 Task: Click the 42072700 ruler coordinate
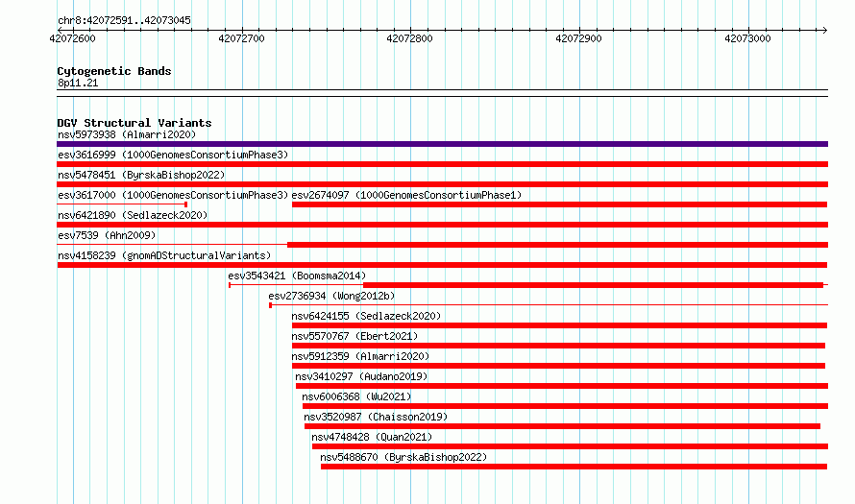pos(241,38)
